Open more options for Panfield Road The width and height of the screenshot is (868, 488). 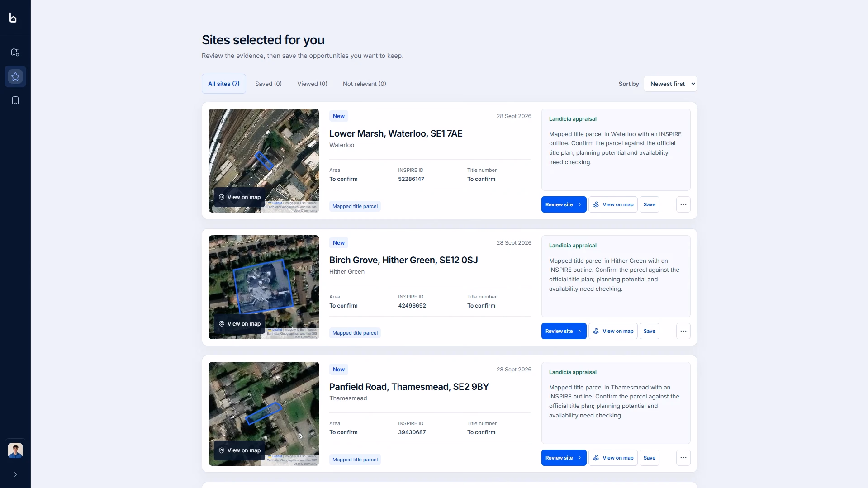pyautogui.click(x=683, y=458)
